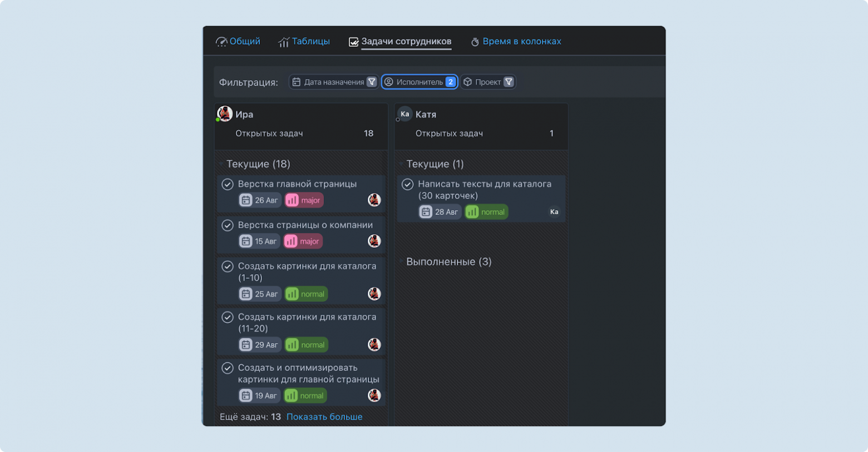Click the person icon in Исполнитель filter
The width and height of the screenshot is (868, 452).
click(389, 82)
